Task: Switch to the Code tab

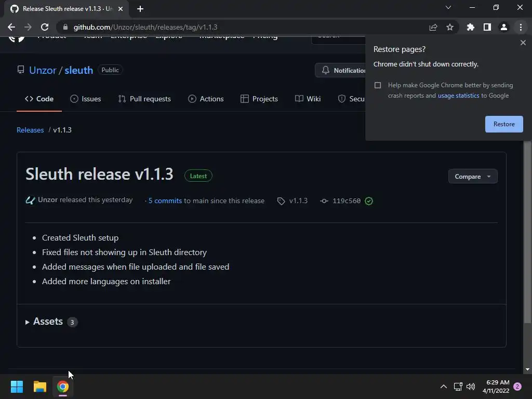Action: [x=39, y=99]
